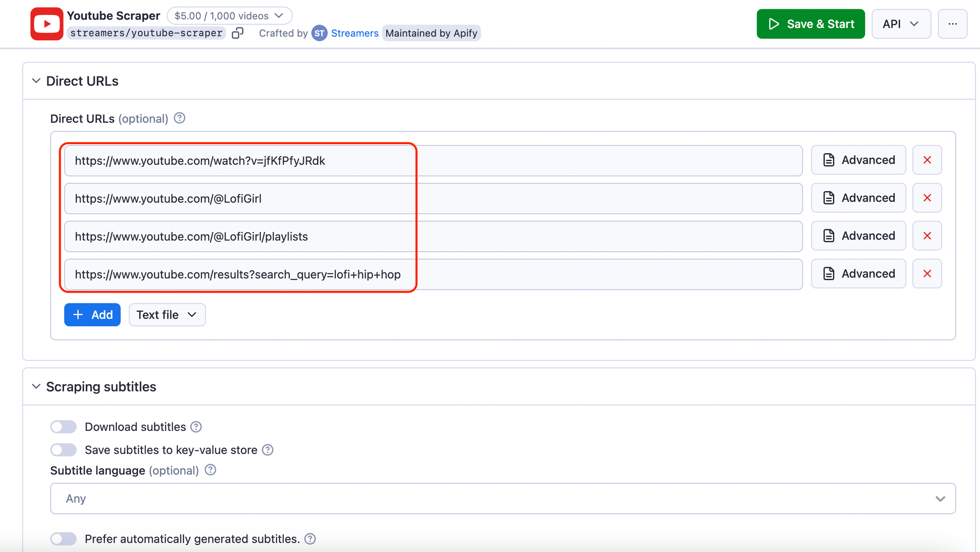
Task: Remove the lofi+hip+hop search URL row
Action: tap(927, 274)
